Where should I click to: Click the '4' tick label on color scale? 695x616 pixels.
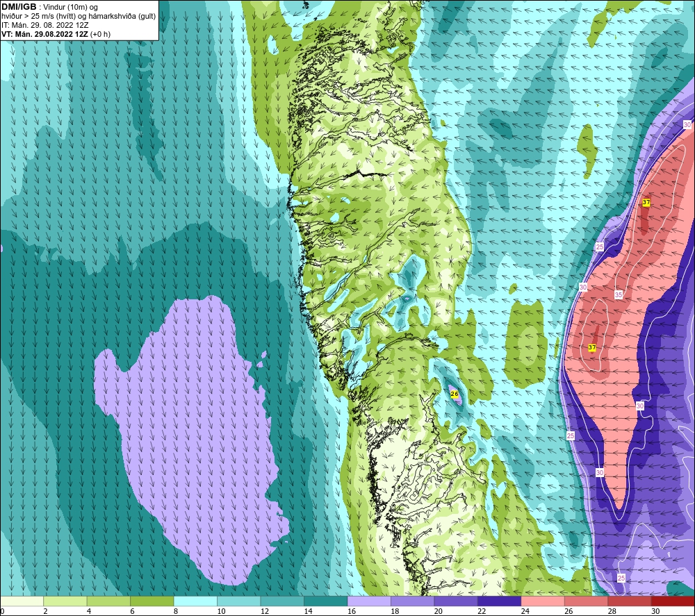[x=89, y=611]
